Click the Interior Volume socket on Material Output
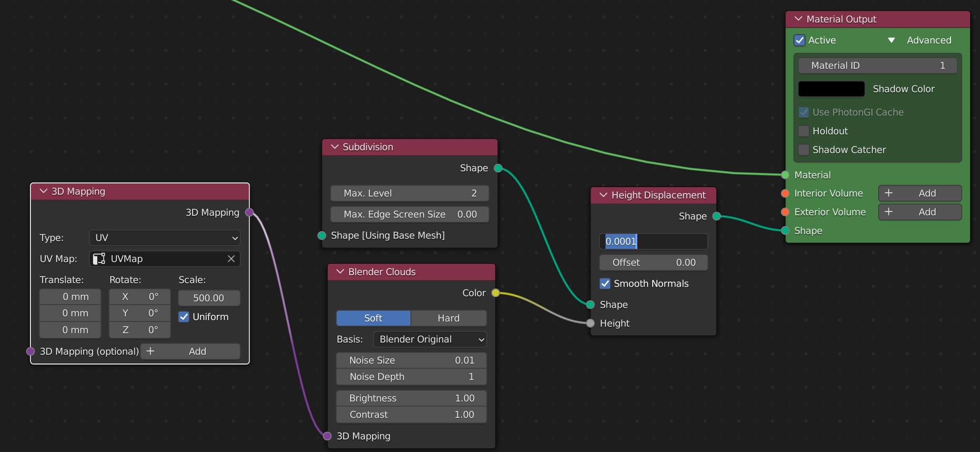This screenshot has height=452, width=980. 785,193
